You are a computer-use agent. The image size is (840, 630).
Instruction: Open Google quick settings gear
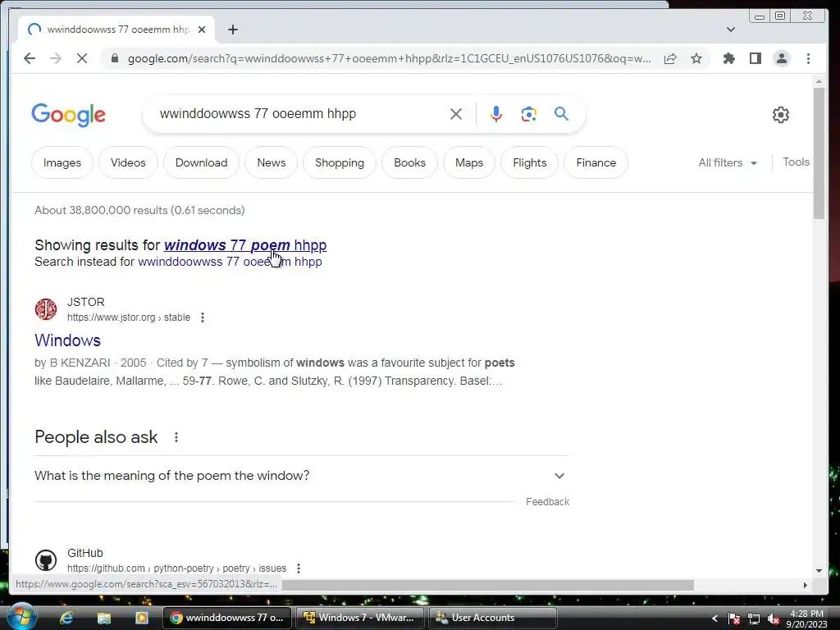tap(781, 115)
